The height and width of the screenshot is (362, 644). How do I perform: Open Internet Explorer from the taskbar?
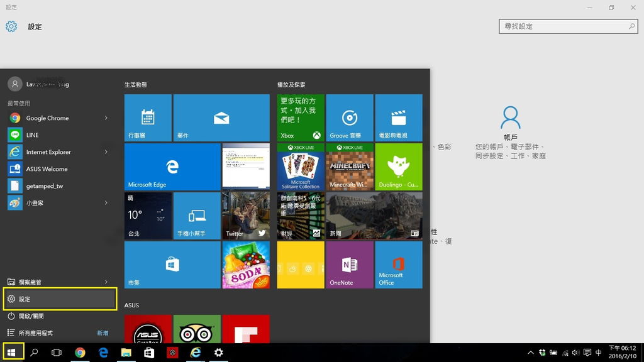pos(196,353)
